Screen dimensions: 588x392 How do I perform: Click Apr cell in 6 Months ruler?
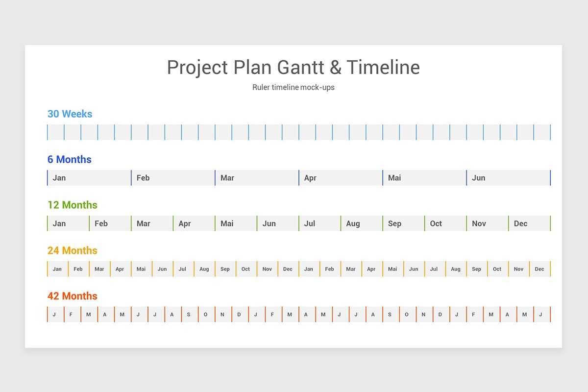[341, 178]
